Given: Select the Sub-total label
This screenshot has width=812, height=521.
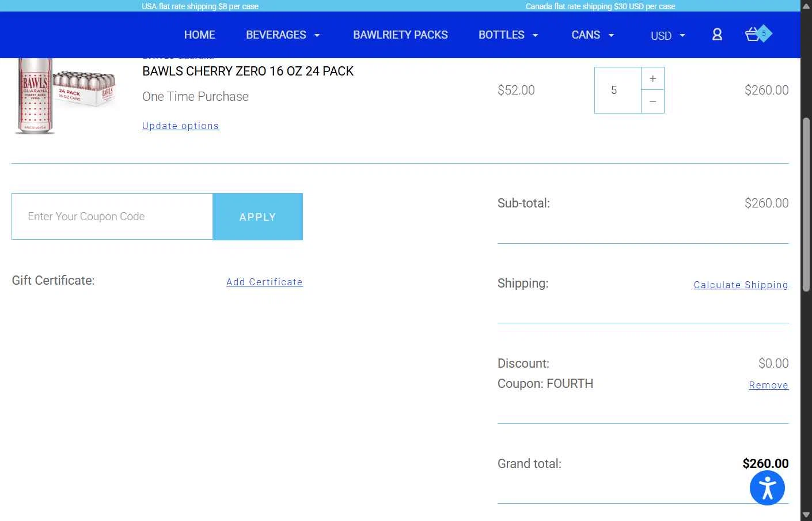Looking at the screenshot, I should [x=523, y=203].
